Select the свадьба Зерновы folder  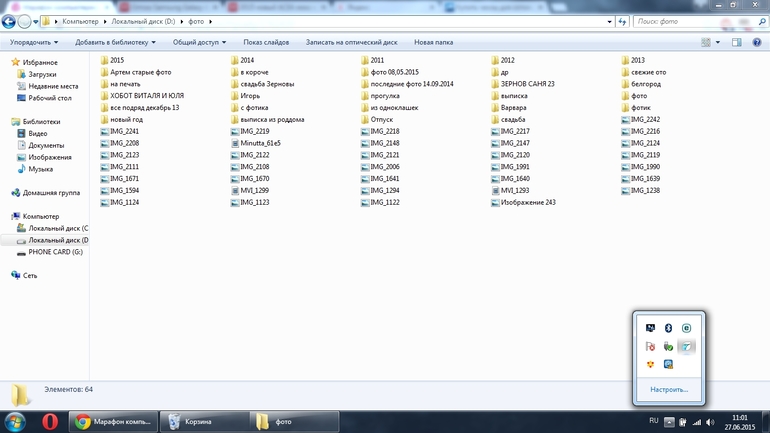[266, 84]
